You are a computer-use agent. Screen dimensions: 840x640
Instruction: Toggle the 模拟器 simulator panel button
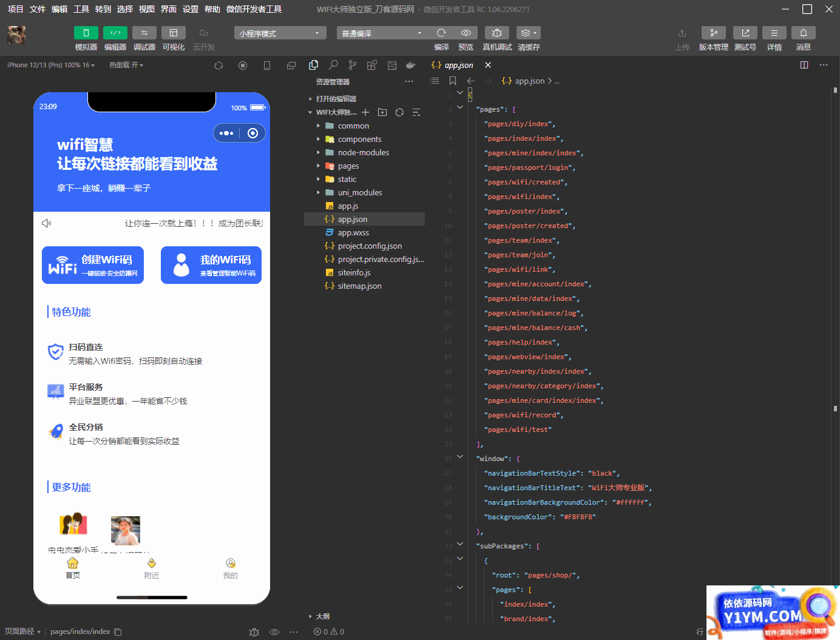[86, 33]
